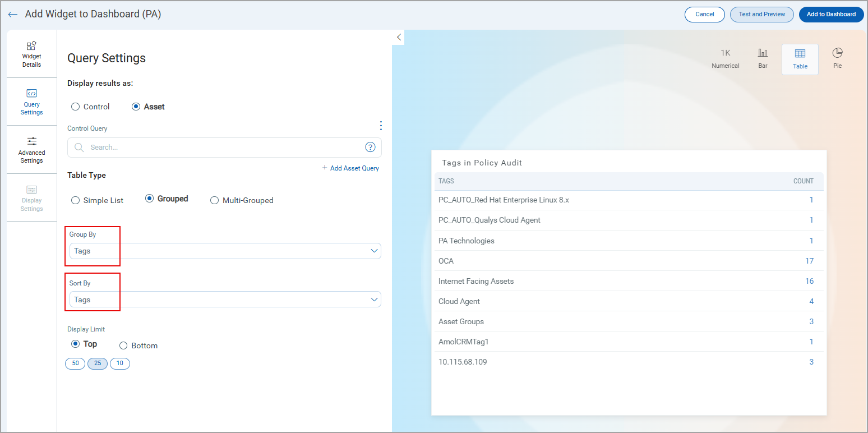Open the Sort By dropdown
This screenshot has height=433, width=868.
tap(225, 300)
